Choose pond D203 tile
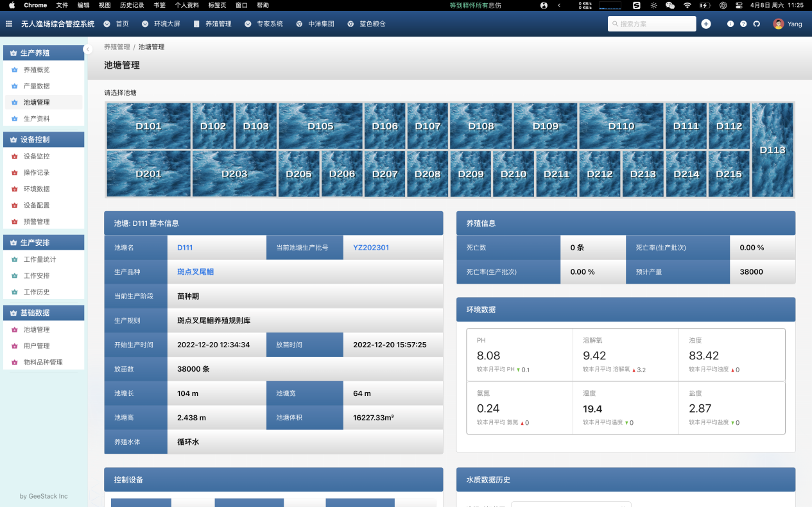The image size is (812, 507). point(234,173)
